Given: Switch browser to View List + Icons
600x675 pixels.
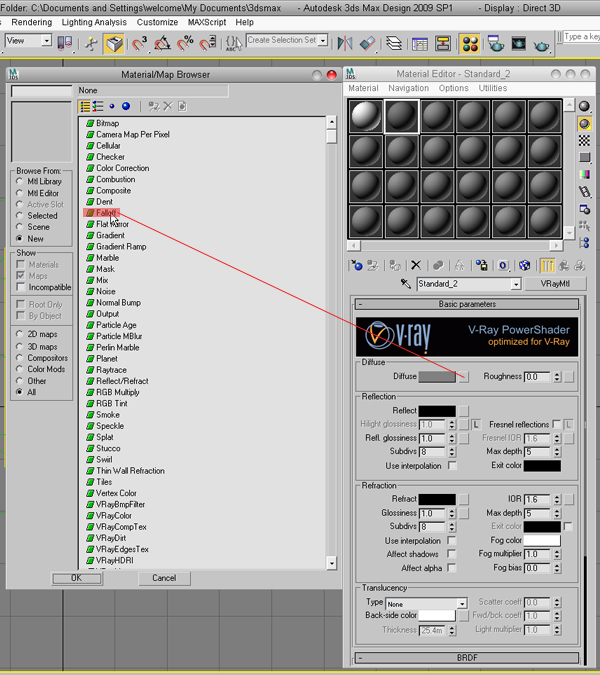Looking at the screenshot, I should (98, 106).
